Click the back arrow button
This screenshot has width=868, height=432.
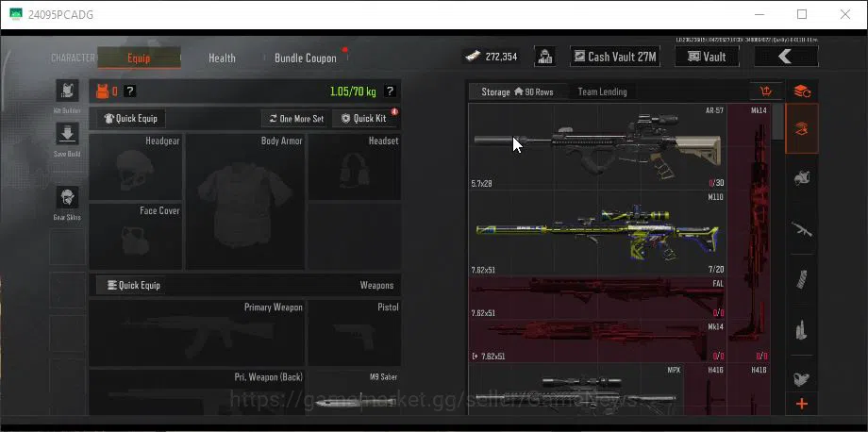786,57
